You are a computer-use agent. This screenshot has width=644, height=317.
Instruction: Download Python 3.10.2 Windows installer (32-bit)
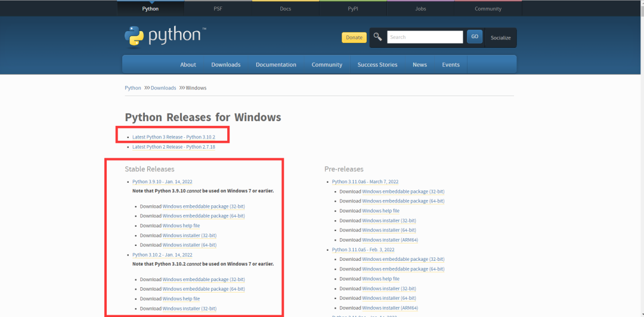point(190,309)
